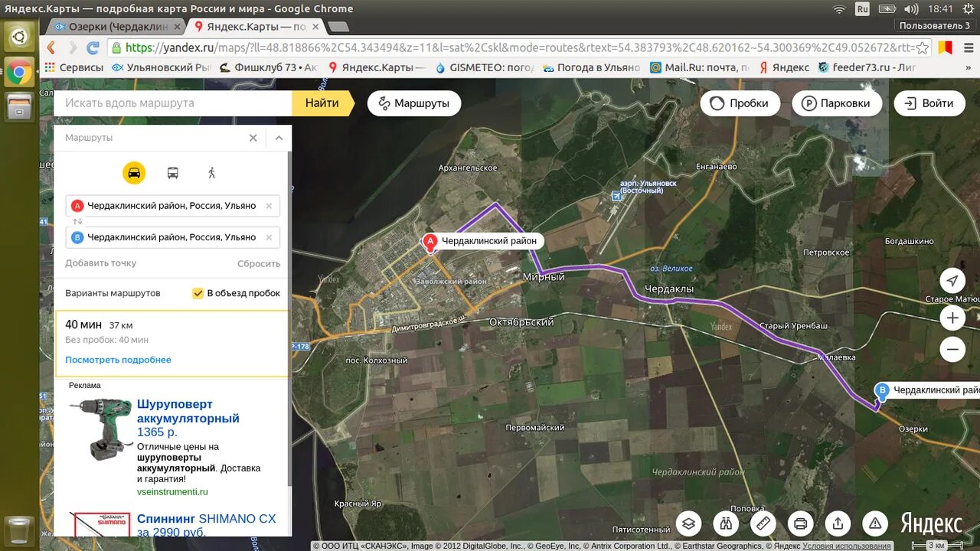Click the search along route input
Image resolution: width=980 pixels, height=551 pixels.
[x=173, y=103]
